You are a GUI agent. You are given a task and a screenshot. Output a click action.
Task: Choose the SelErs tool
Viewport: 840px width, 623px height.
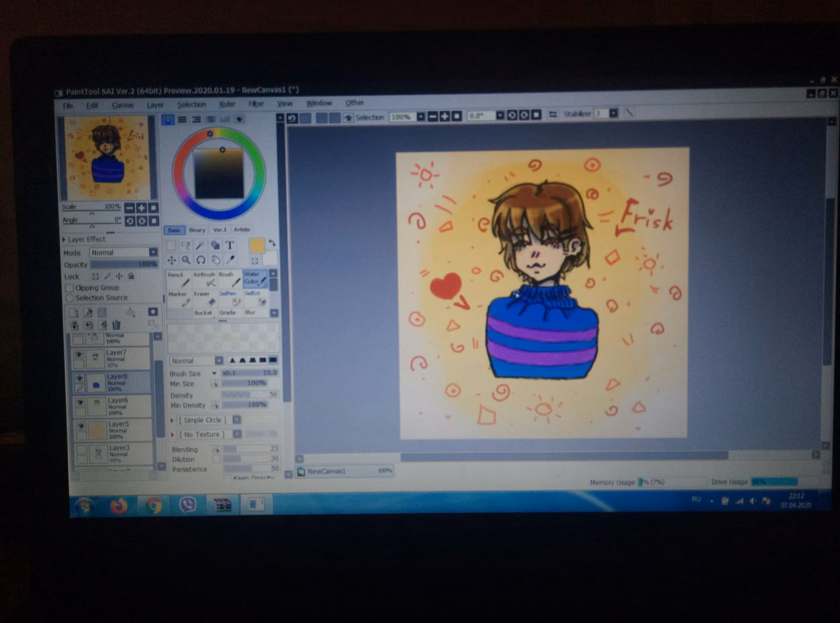(255, 298)
